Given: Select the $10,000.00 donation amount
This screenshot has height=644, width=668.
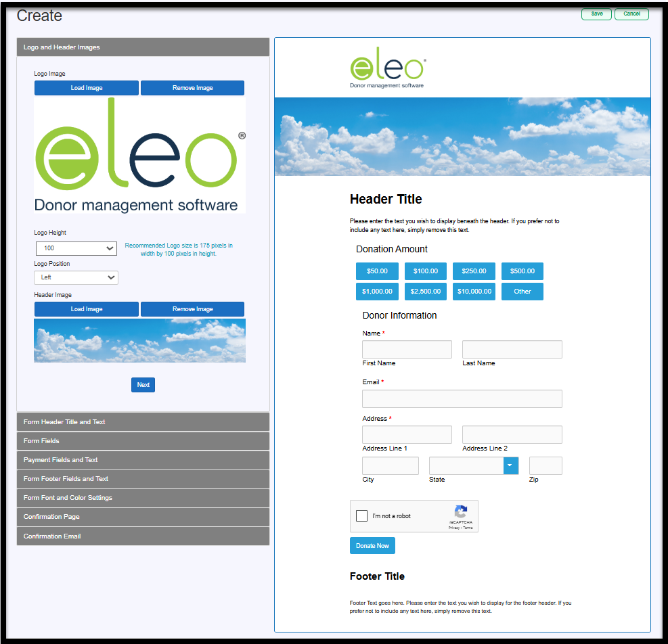Looking at the screenshot, I should coord(474,292).
